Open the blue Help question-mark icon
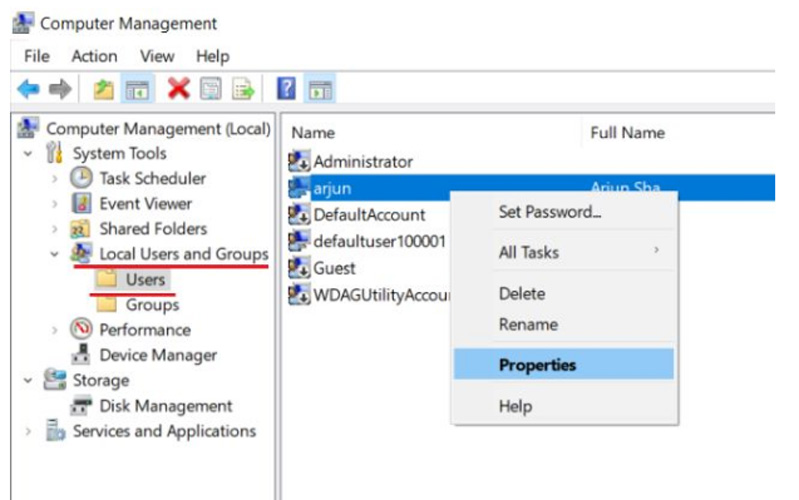Screen dimensions: 799x500 tap(286, 89)
